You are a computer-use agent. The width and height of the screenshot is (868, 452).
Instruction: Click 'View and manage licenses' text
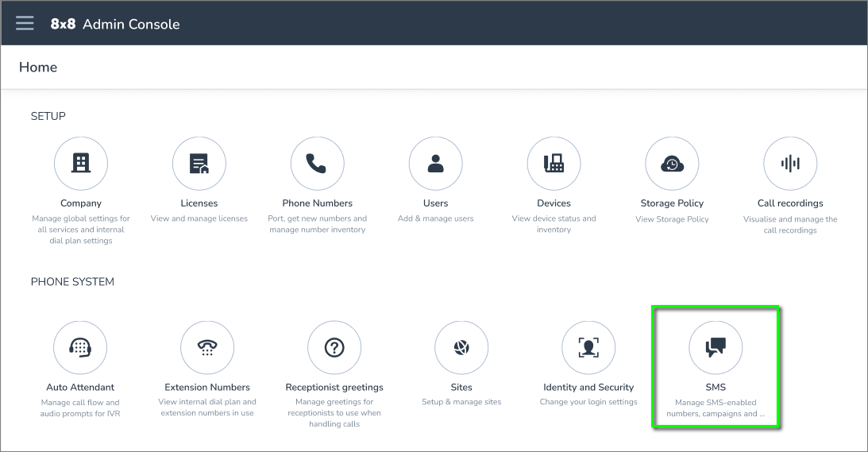199,218
